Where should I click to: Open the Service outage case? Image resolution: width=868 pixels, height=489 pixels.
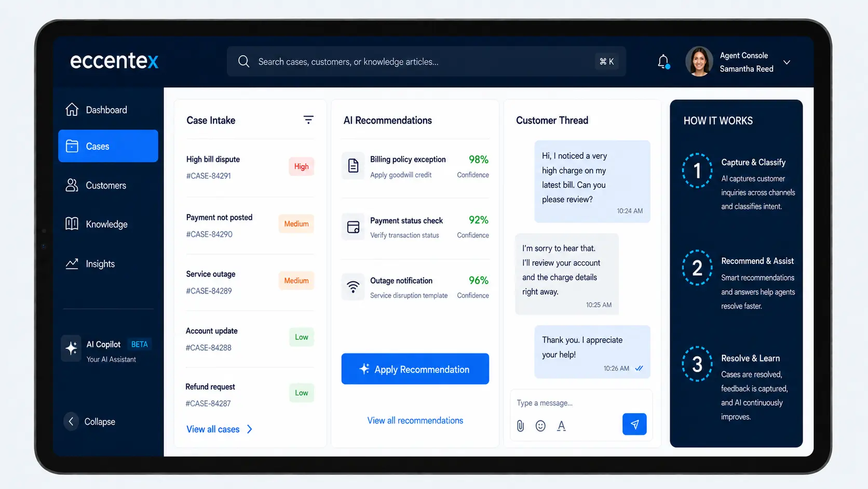point(250,282)
